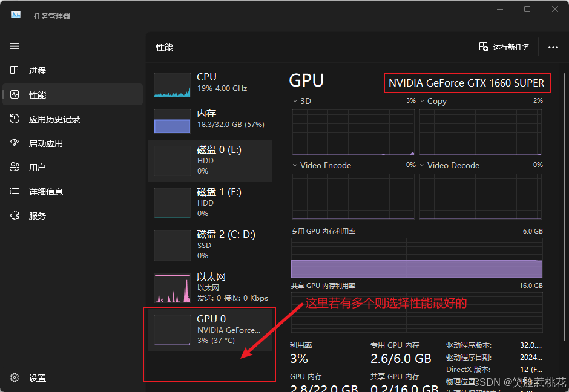
Task: Open 设置 settings
Action: [73, 378]
